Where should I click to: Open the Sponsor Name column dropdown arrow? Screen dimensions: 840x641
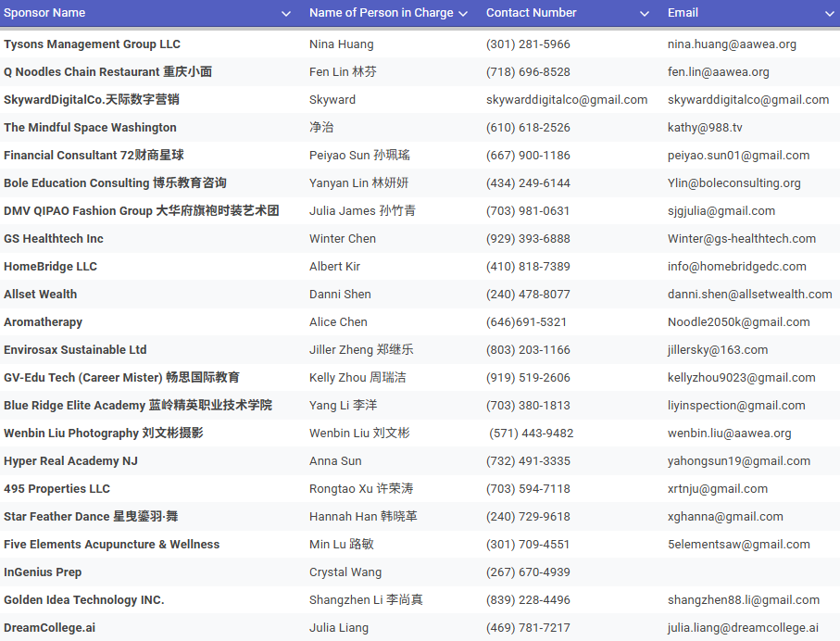pos(286,14)
